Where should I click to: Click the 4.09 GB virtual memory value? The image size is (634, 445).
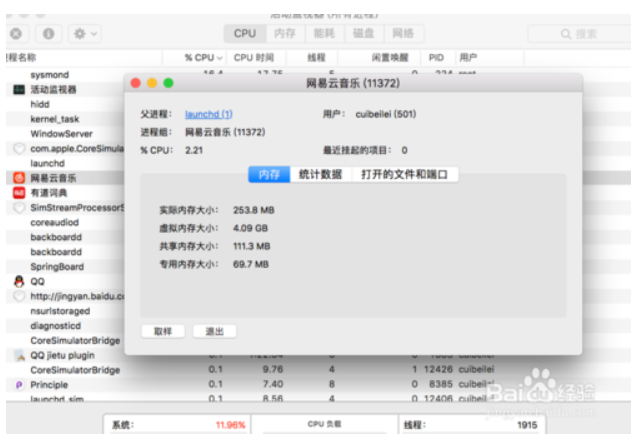tap(250, 228)
